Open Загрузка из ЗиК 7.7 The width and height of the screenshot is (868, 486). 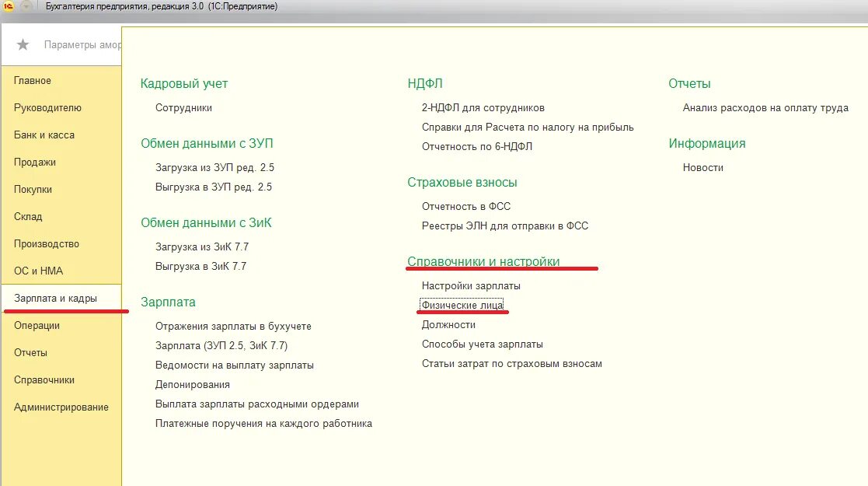click(202, 246)
